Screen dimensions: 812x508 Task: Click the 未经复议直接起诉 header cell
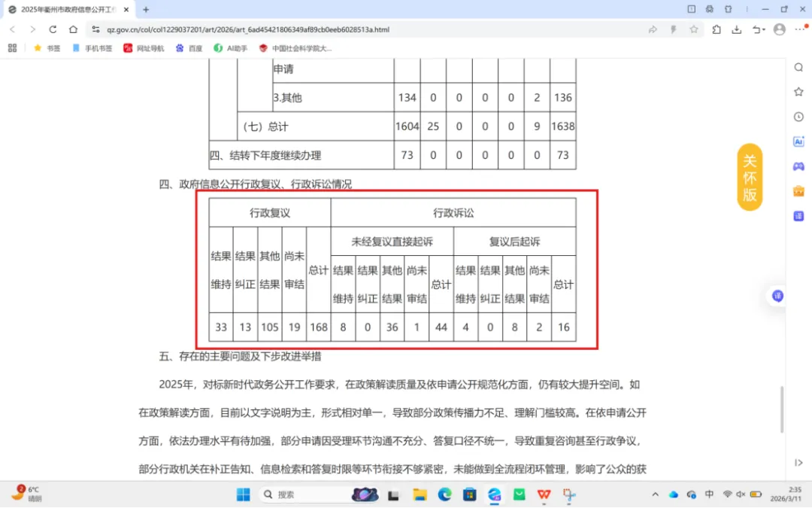(x=392, y=242)
